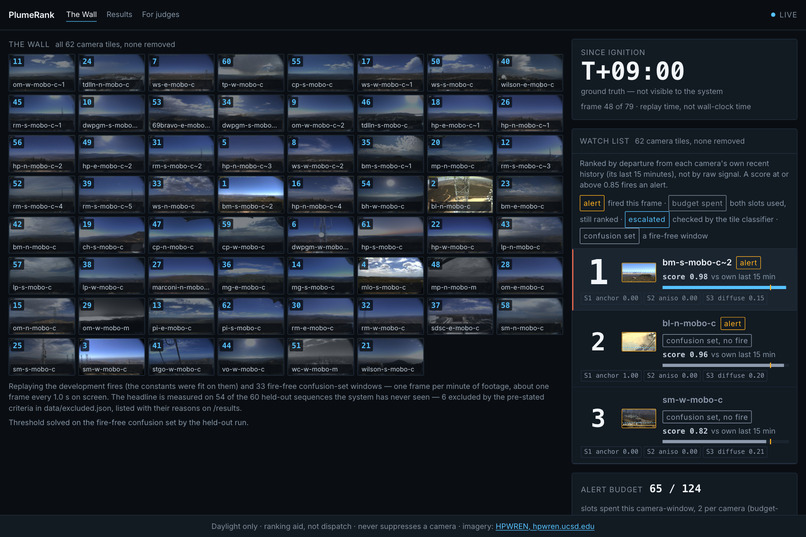This screenshot has width=806, height=537.
Task: Select 'S3 diffuse 0.21' chip for sm-w-mobo-c
Action: [735, 452]
